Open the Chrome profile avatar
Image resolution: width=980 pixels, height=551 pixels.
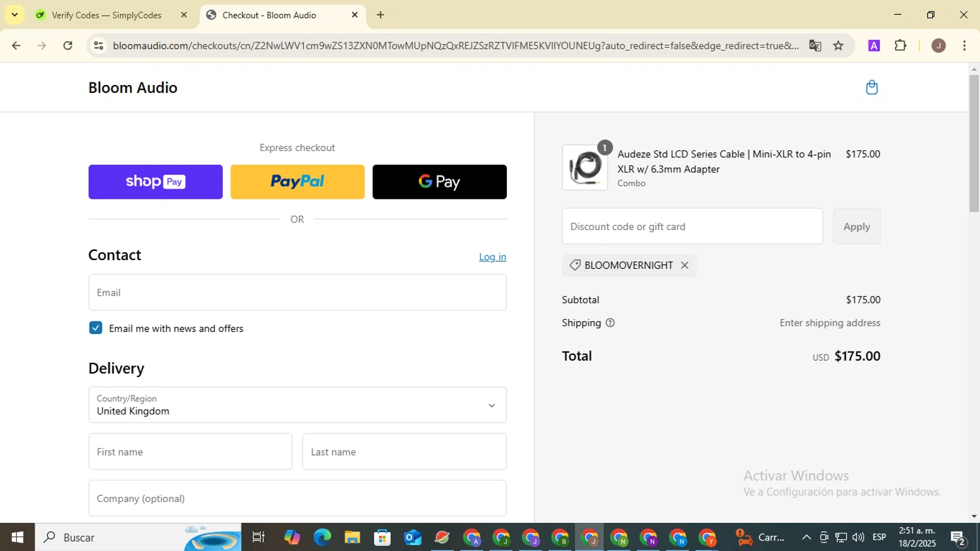[x=939, y=46]
